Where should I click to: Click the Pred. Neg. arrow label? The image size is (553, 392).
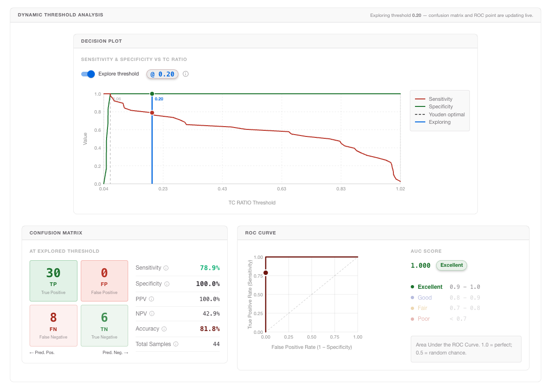[115, 353]
